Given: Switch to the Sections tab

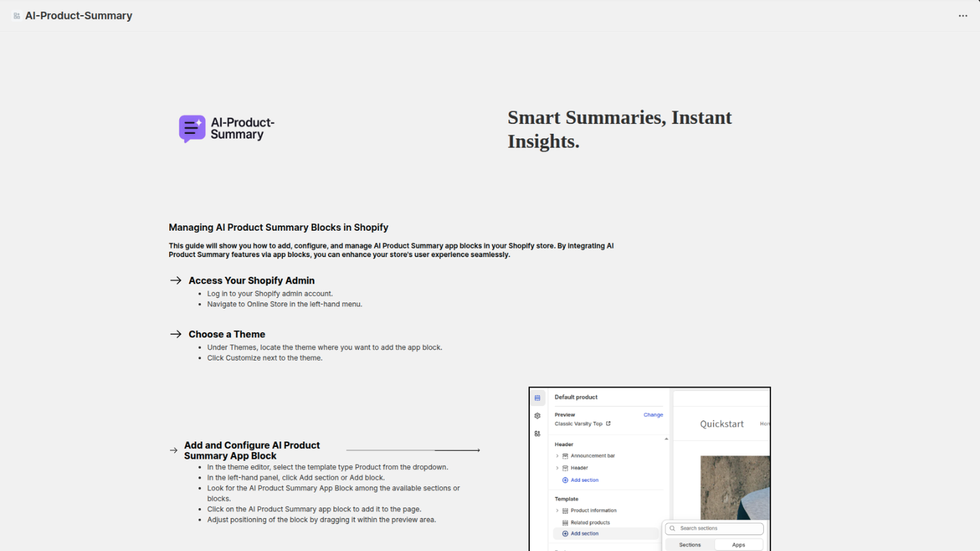Looking at the screenshot, I should pos(690,545).
